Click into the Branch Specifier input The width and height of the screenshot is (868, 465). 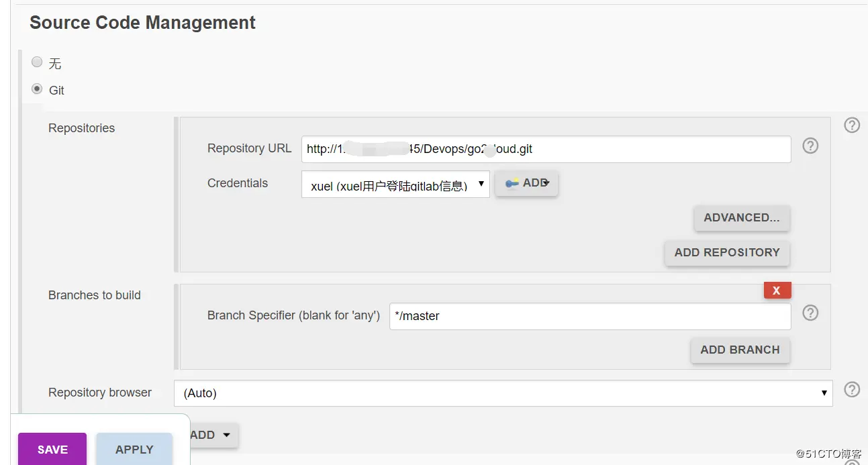589,316
